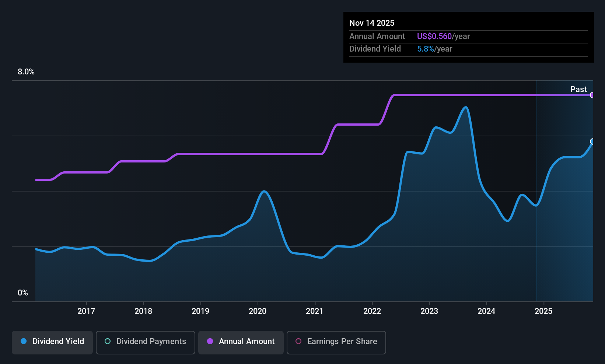This screenshot has width=605, height=364.
Task: Toggle the Earnings Per Share series
Action: click(x=336, y=343)
